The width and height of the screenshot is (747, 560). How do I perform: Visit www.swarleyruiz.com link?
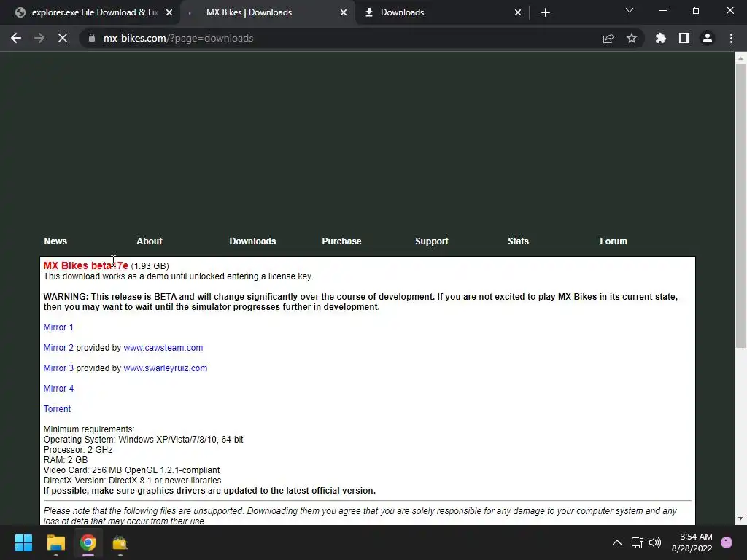(x=166, y=368)
